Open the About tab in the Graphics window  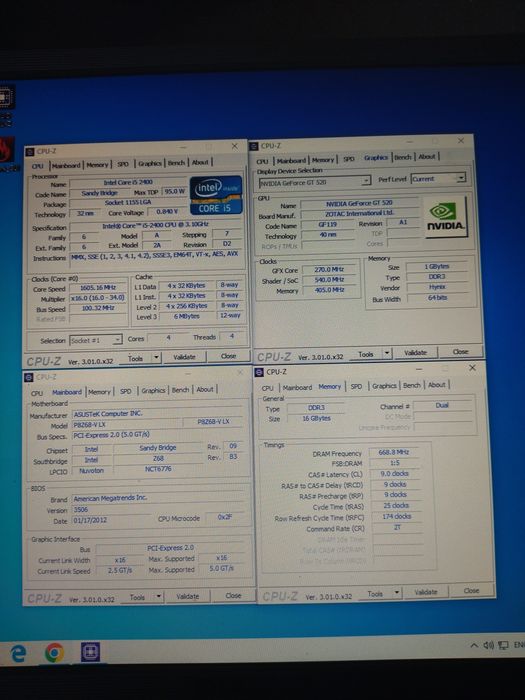(427, 156)
